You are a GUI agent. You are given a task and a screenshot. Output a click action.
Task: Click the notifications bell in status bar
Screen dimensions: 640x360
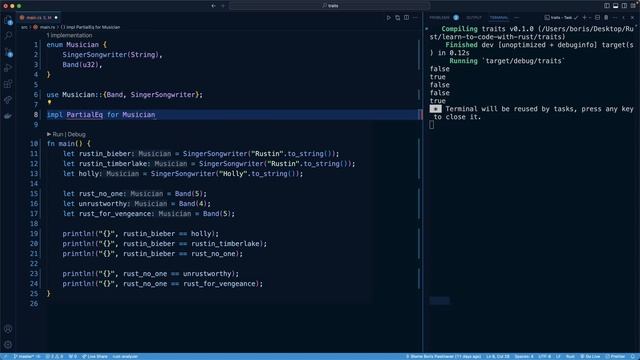(x=633, y=356)
